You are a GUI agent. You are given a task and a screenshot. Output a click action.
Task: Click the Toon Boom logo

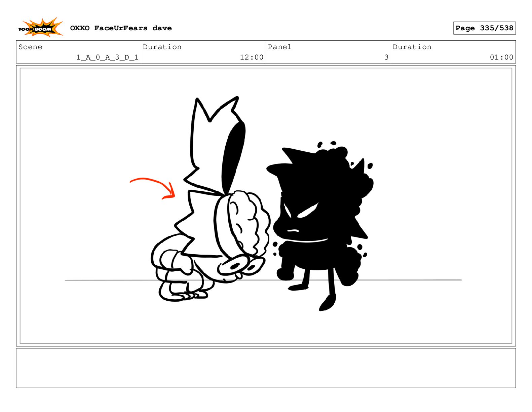click(x=41, y=28)
